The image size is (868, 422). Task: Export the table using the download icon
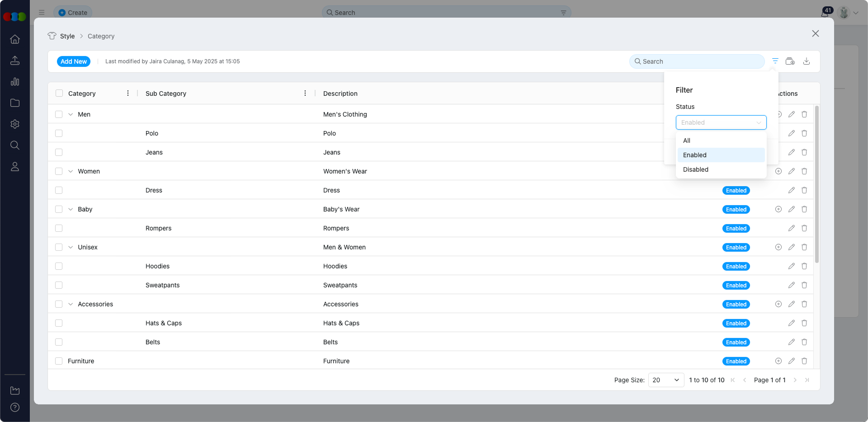coord(807,61)
